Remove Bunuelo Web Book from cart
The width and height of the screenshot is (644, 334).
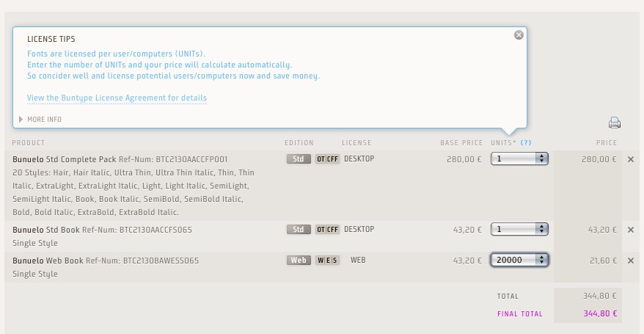point(631,261)
